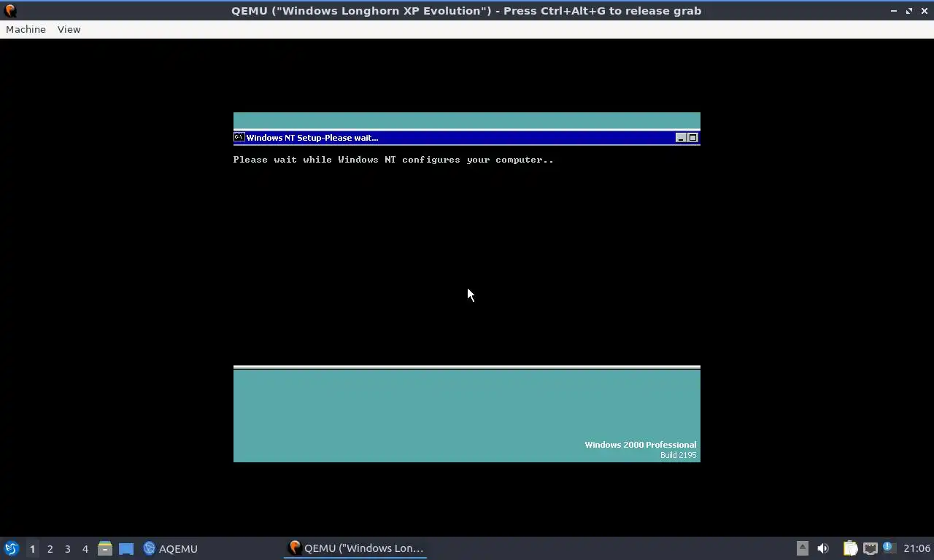This screenshot has height=560, width=934.
Task: Select the QEMU Windows Longhorn taskbar entry
Action: 355,548
